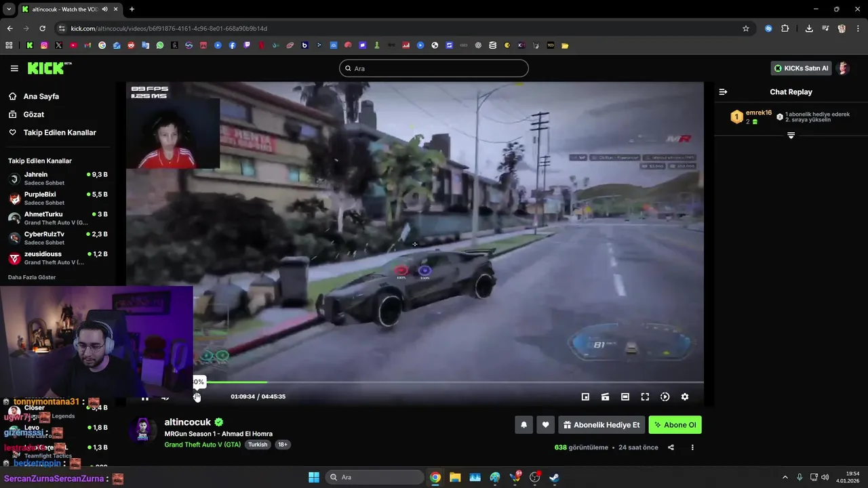The width and height of the screenshot is (868, 488).
Task: Open the CyberRulzTv followed channel
Action: point(58,238)
